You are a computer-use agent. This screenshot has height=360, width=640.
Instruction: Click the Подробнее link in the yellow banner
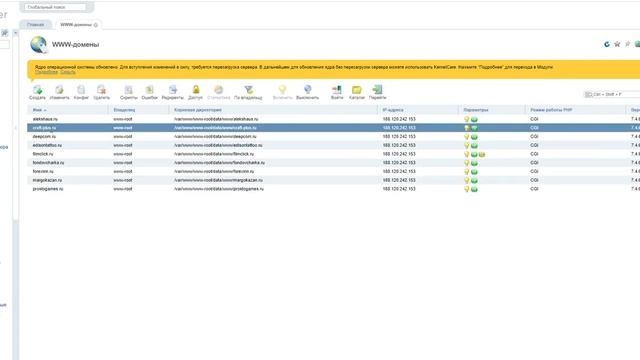coord(47,72)
